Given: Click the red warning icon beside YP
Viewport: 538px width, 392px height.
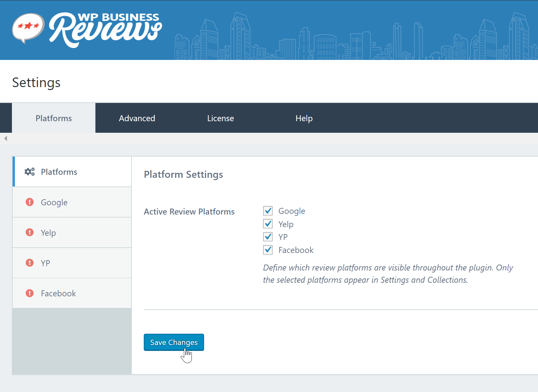Looking at the screenshot, I should pos(29,263).
